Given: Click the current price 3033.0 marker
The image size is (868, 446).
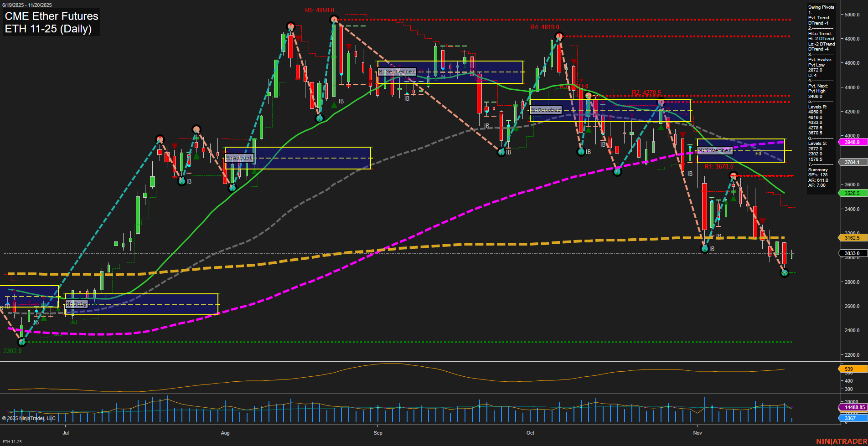Looking at the screenshot, I should point(852,253).
